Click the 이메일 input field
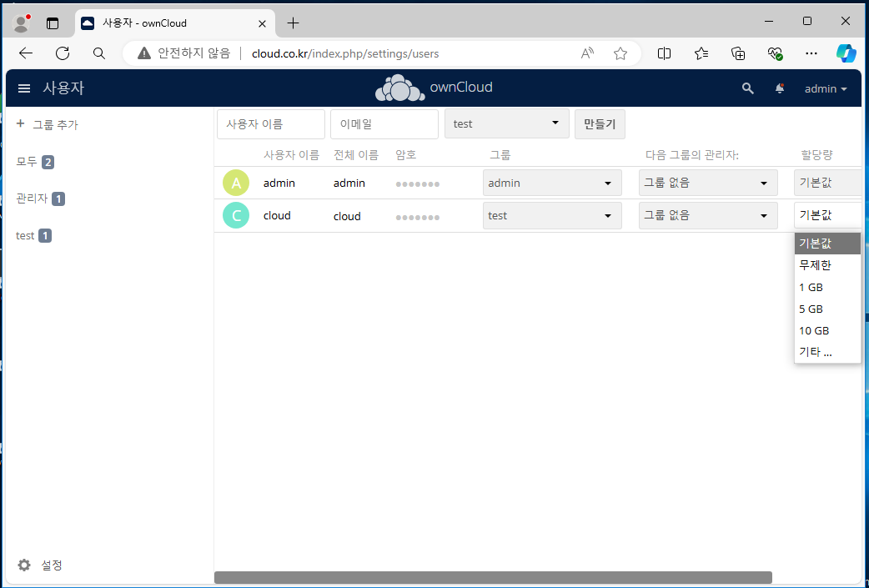This screenshot has width=869, height=588. [384, 124]
